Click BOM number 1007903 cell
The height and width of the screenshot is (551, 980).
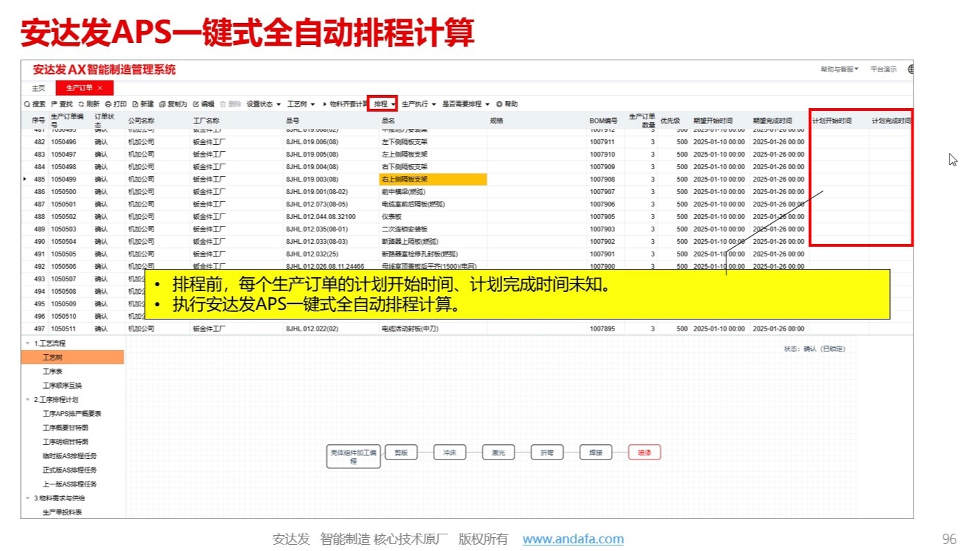[603, 229]
